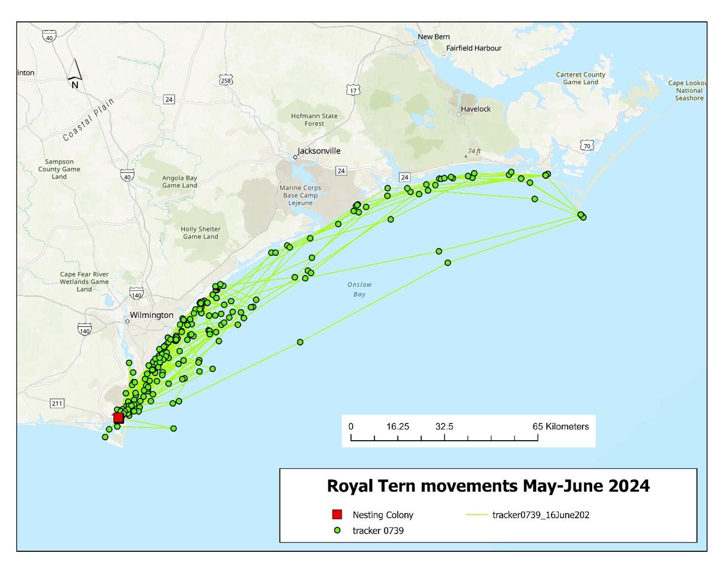The image size is (728, 563).
Task: Click the Interstate 40 shield near Angola Bay
Action: coord(127,176)
